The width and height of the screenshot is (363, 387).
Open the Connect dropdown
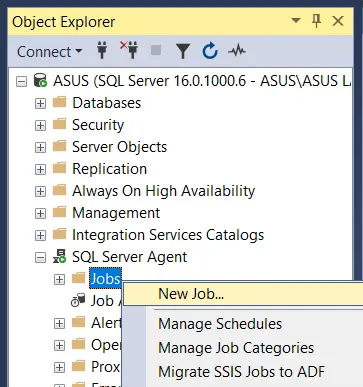(x=49, y=52)
